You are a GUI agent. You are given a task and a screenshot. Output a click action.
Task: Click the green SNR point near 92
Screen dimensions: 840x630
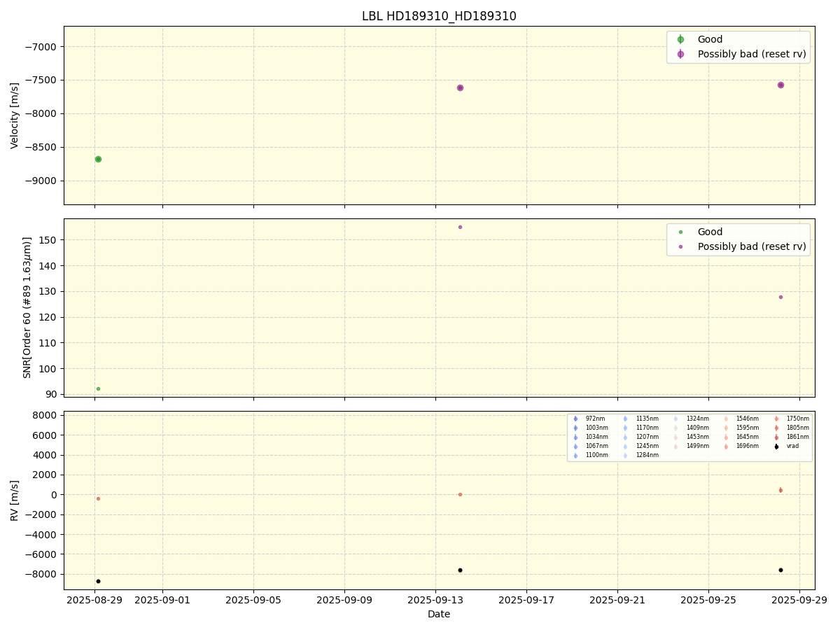98,388
